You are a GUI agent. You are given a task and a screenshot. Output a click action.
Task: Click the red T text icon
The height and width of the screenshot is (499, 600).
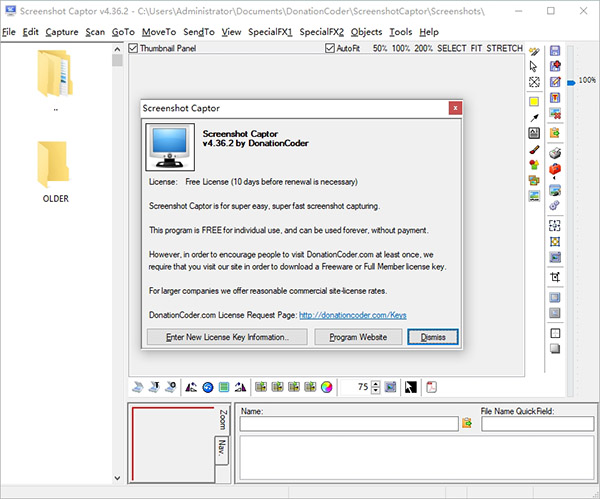pos(555,98)
